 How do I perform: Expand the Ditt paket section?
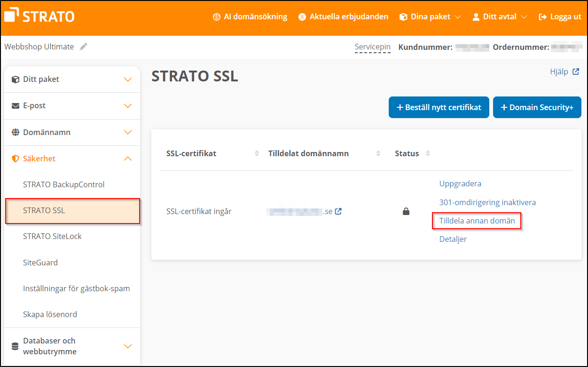pyautogui.click(x=127, y=79)
